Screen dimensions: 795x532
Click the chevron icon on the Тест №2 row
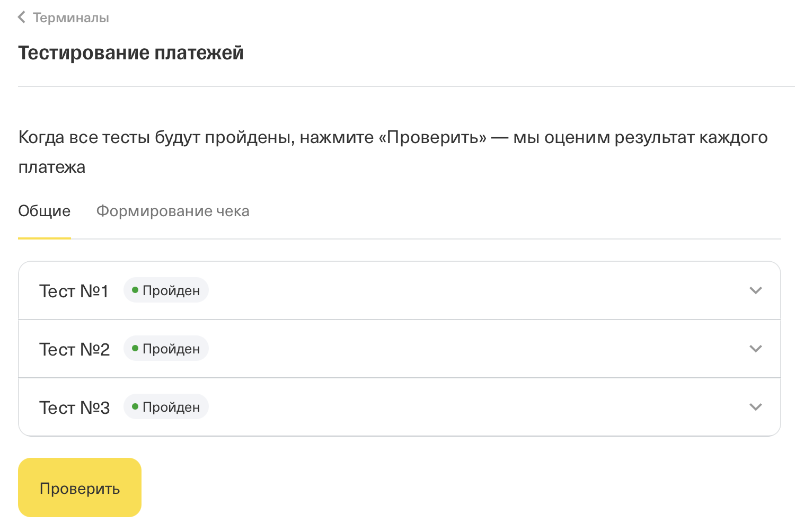755,349
